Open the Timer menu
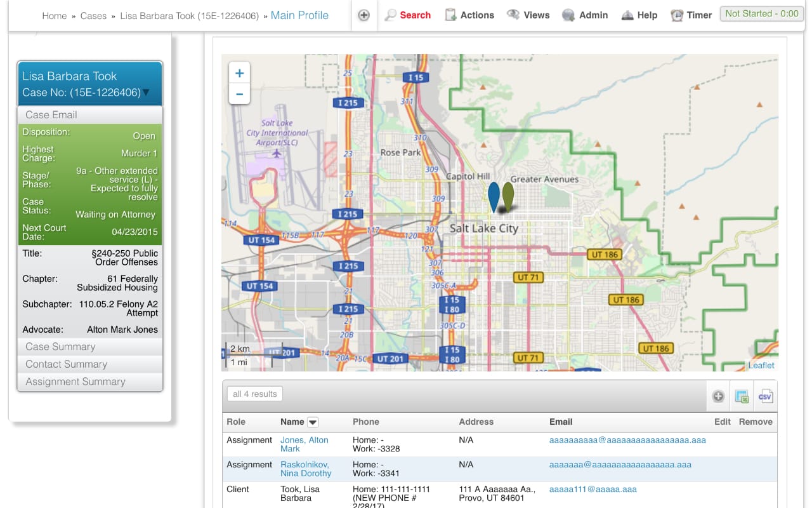 (x=691, y=15)
